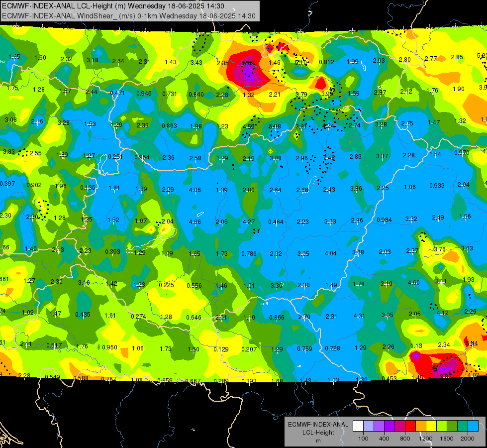Click the map value 4.31
This screenshot has height=448, width=487.
[359, 316]
